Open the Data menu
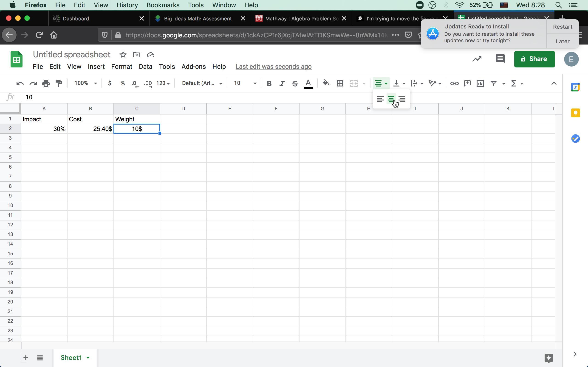This screenshot has width=588, height=367. click(x=145, y=67)
